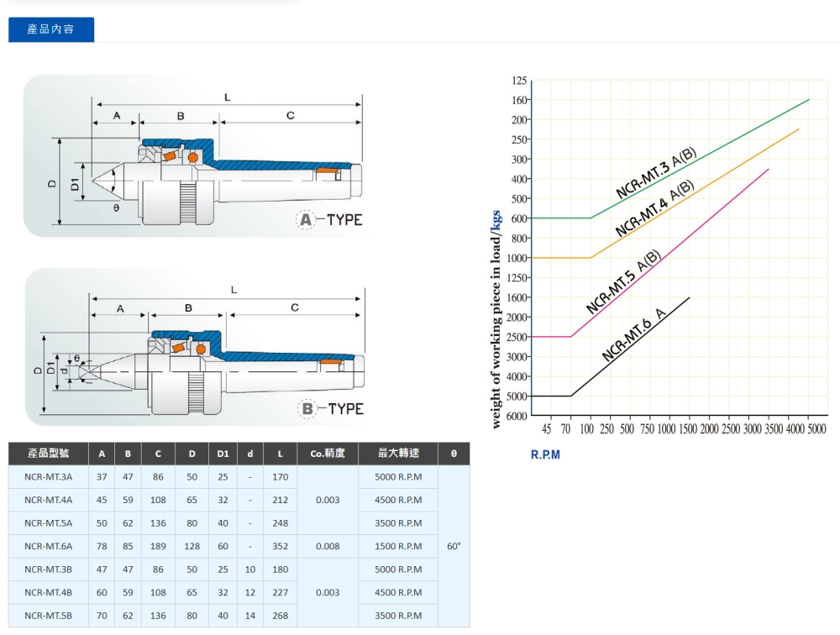Viewport: 840px width, 635px height.
Task: Select the NCR-MT.4A model cell
Action: point(48,500)
